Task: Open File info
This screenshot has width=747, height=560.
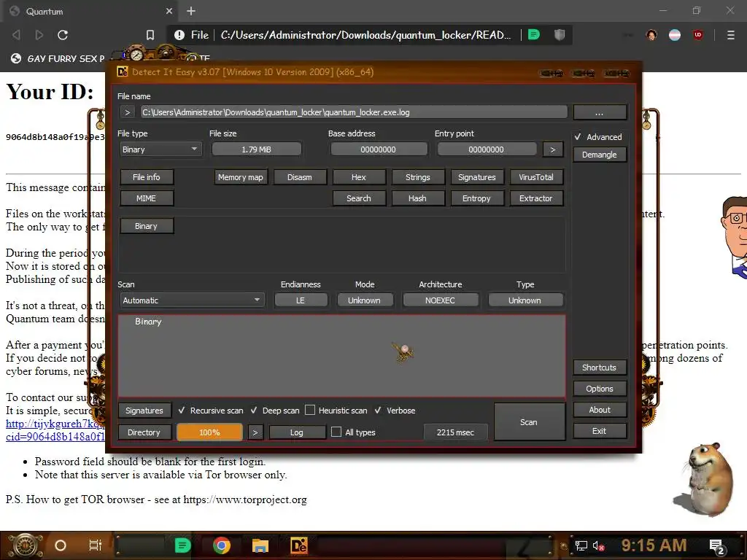Action: click(x=147, y=177)
